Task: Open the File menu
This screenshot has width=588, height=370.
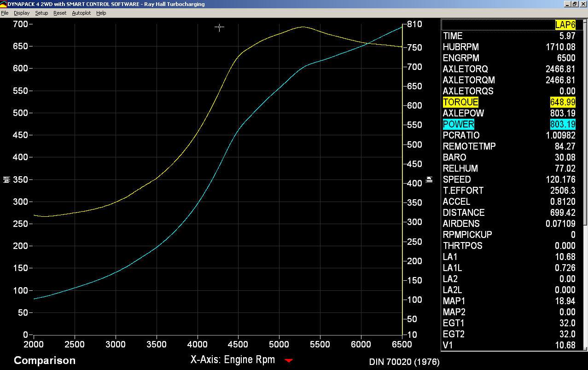Action: click(x=5, y=13)
